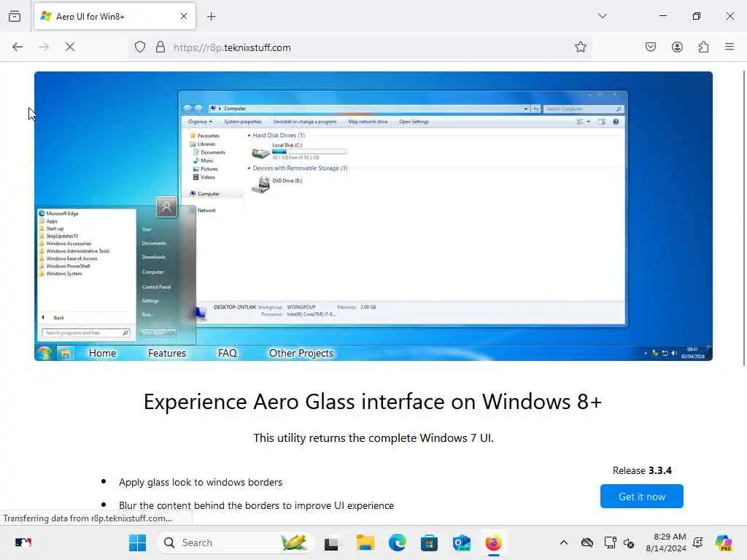Close the Aero UI for Win8+ tab
The image size is (747, 560).
183,16
